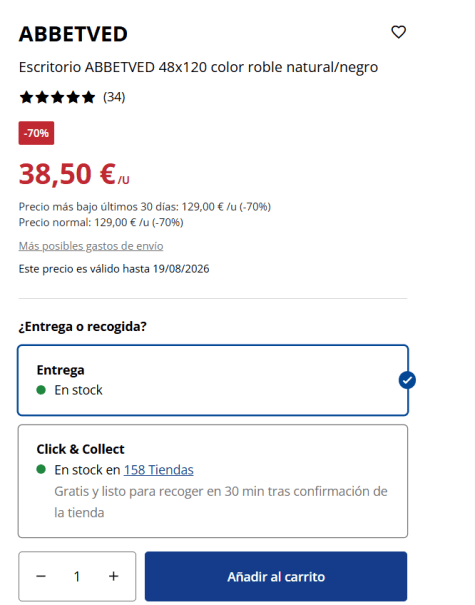Click the five-star rating icons
Viewport: 475px width, 605px height.
(x=57, y=97)
